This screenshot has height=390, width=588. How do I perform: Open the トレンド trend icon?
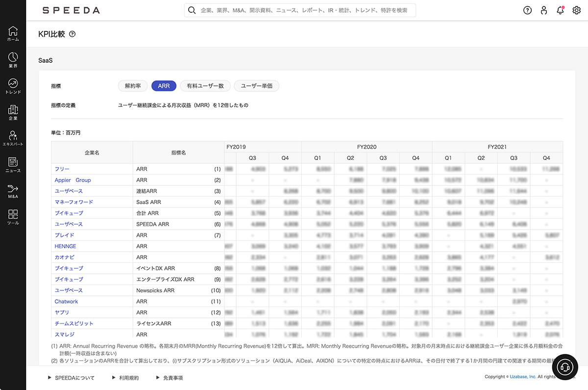[13, 86]
